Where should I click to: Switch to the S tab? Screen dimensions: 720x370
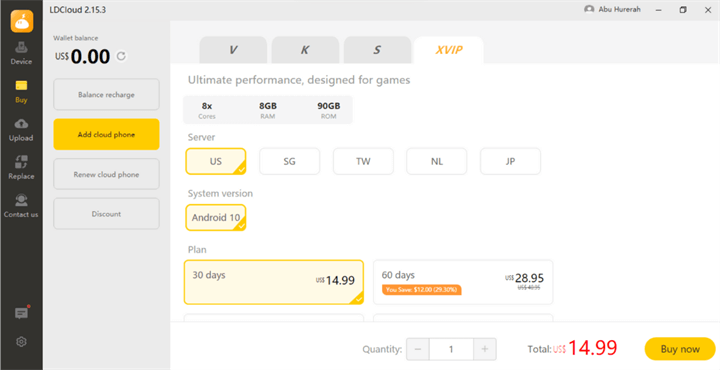(377, 50)
